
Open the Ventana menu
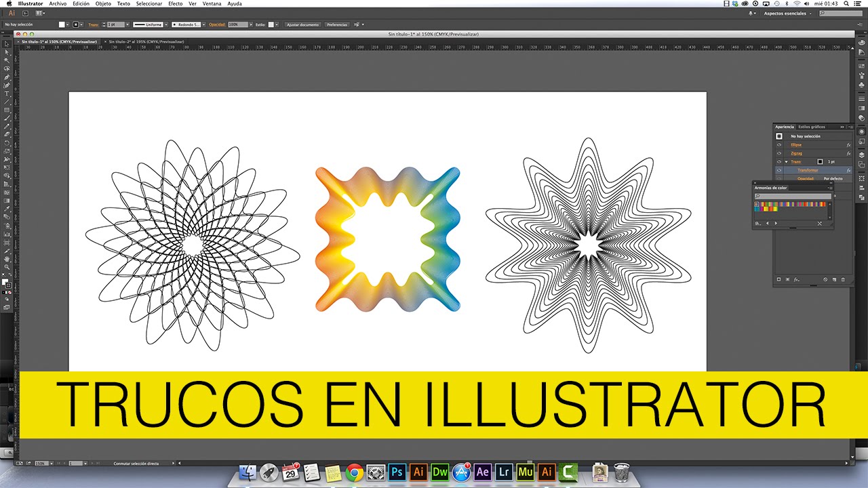[212, 3]
